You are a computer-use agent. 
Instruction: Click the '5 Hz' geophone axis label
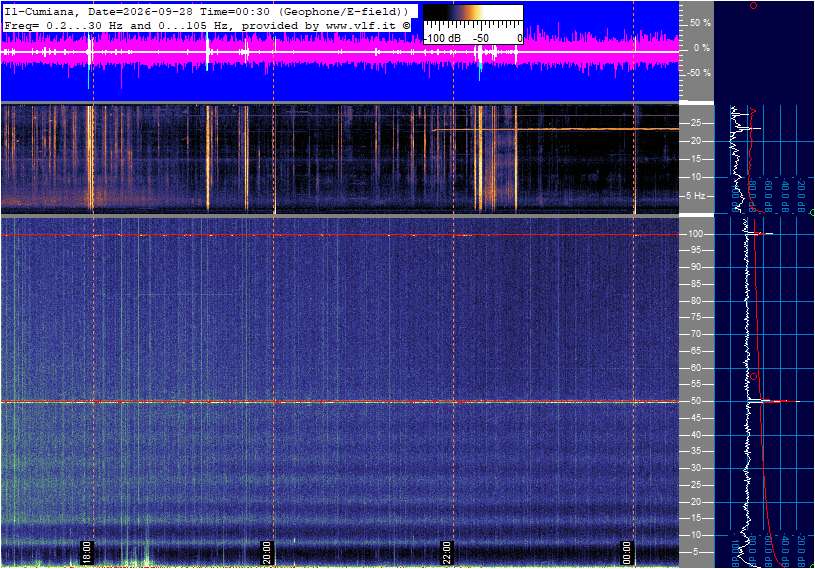696,196
